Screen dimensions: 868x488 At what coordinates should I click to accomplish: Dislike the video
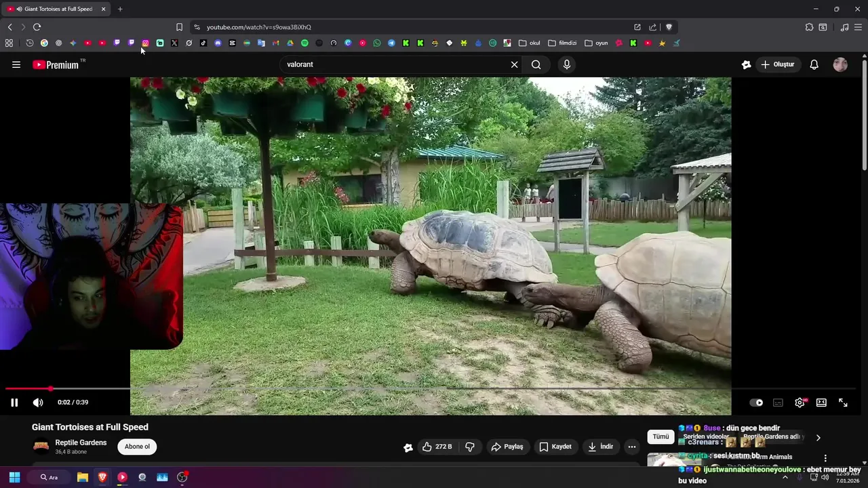tap(470, 447)
